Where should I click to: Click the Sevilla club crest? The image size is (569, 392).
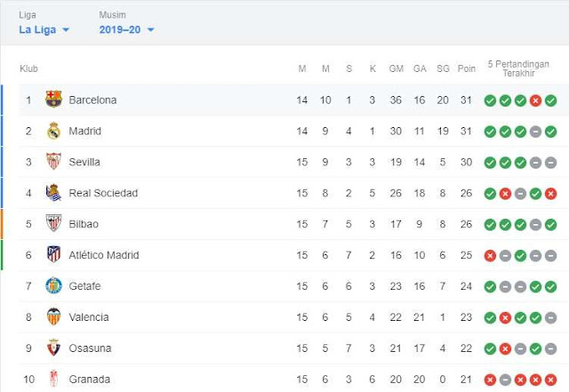[x=53, y=162]
